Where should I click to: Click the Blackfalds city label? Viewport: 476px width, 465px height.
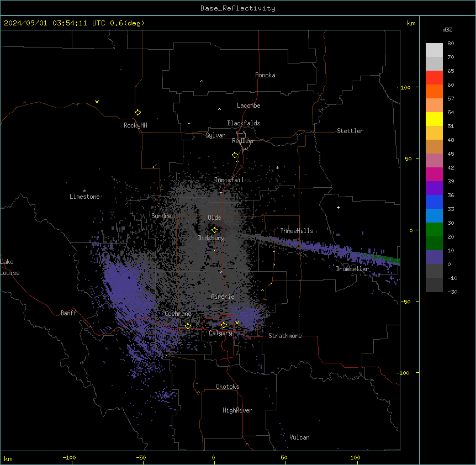point(244,123)
